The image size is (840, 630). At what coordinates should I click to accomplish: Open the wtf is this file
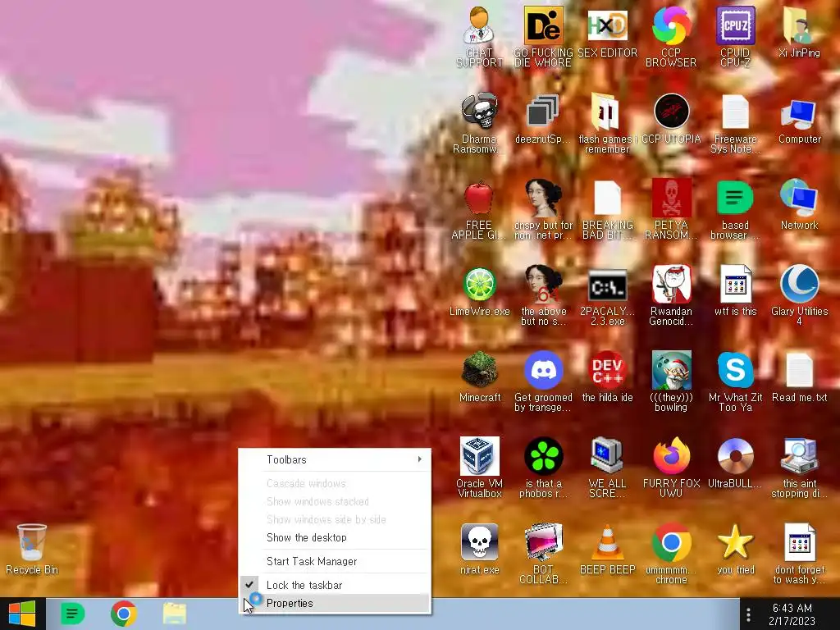click(735, 291)
